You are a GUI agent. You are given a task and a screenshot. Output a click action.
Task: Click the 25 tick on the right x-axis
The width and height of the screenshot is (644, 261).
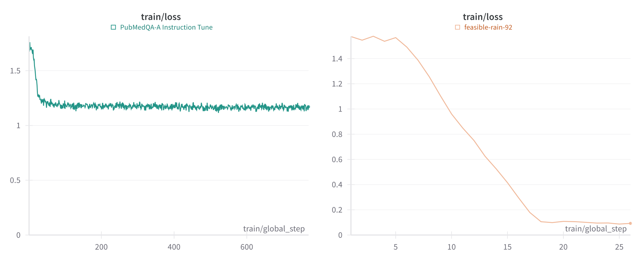619,247
